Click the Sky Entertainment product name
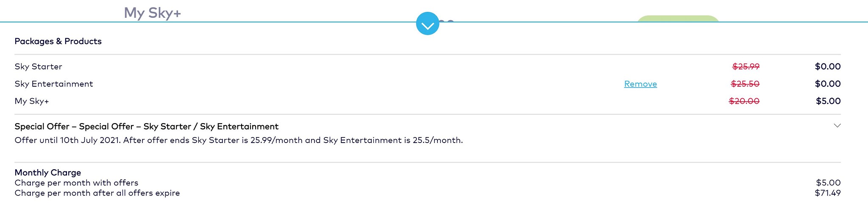The width and height of the screenshot is (868, 209). click(x=54, y=84)
